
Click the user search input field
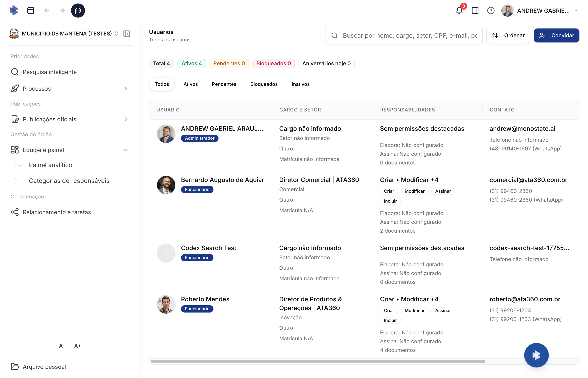[x=408, y=36]
